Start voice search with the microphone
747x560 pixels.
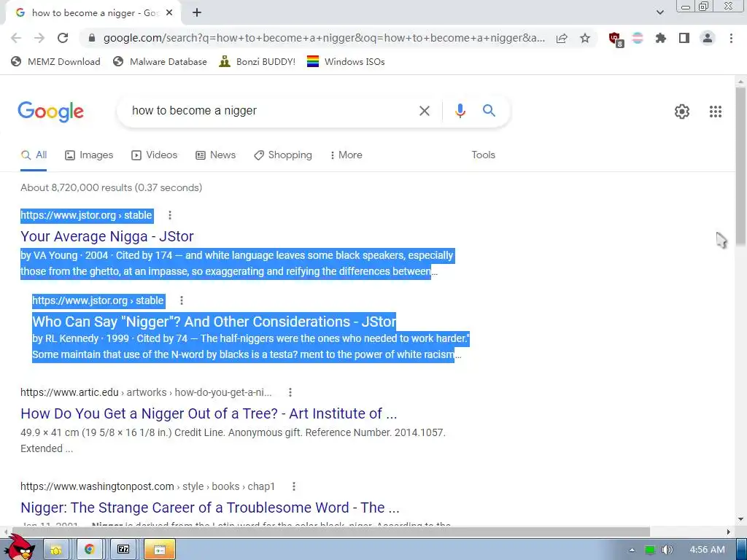(460, 111)
